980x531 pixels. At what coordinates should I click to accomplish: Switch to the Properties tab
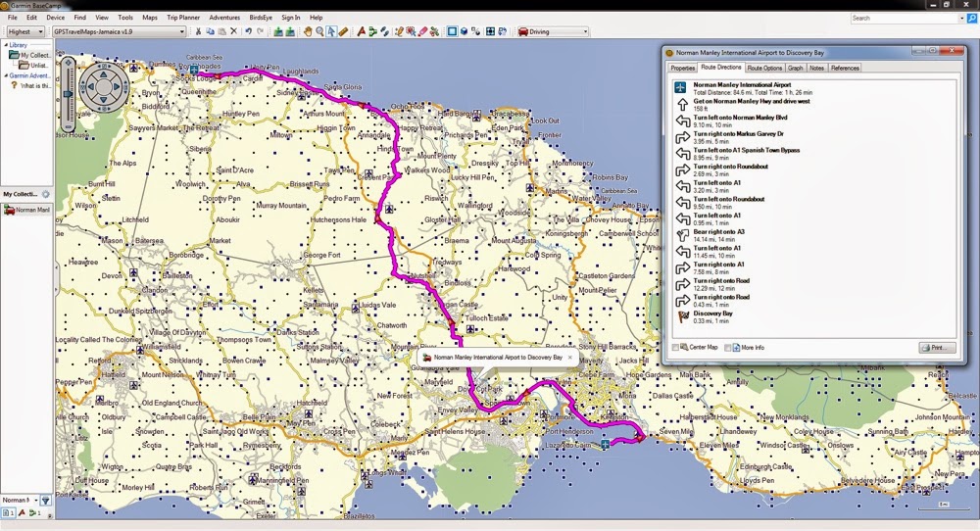(682, 69)
